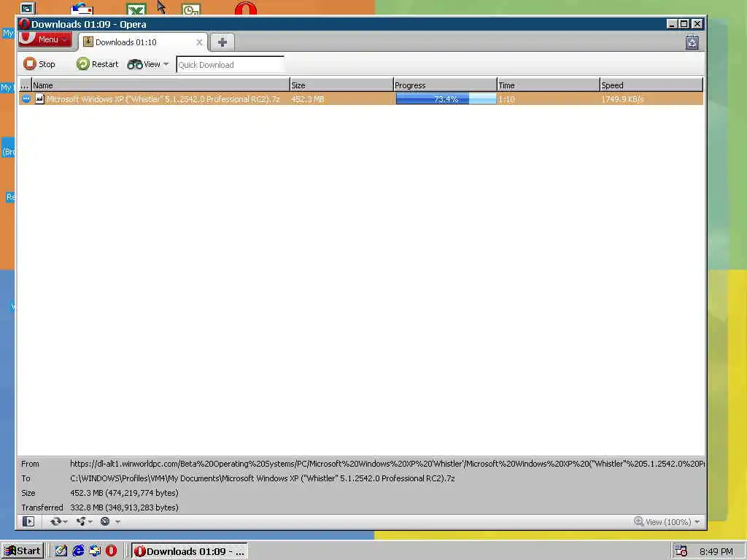Sort downloads by Name column
This screenshot has width=747, height=560.
click(160, 85)
